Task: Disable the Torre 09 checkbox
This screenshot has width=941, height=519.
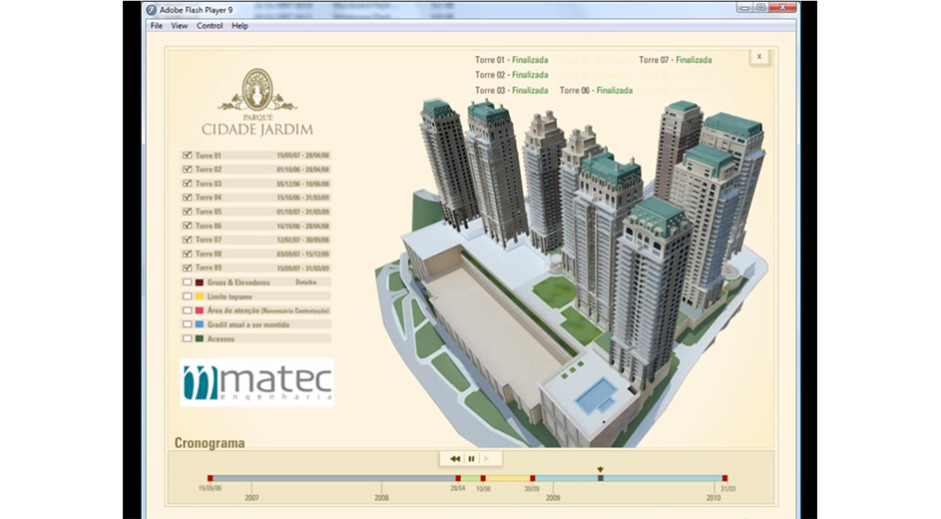Action: 187,268
